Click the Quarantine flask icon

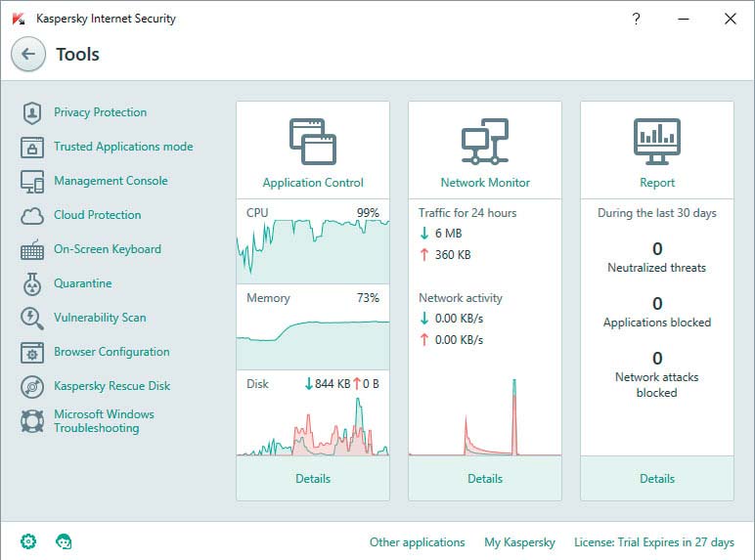(x=31, y=283)
